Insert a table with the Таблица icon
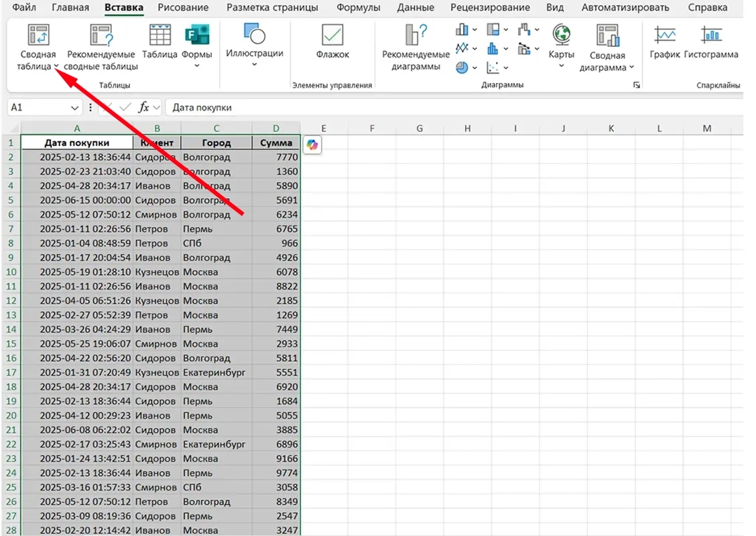Screen dimensions: 756x536 [160, 36]
